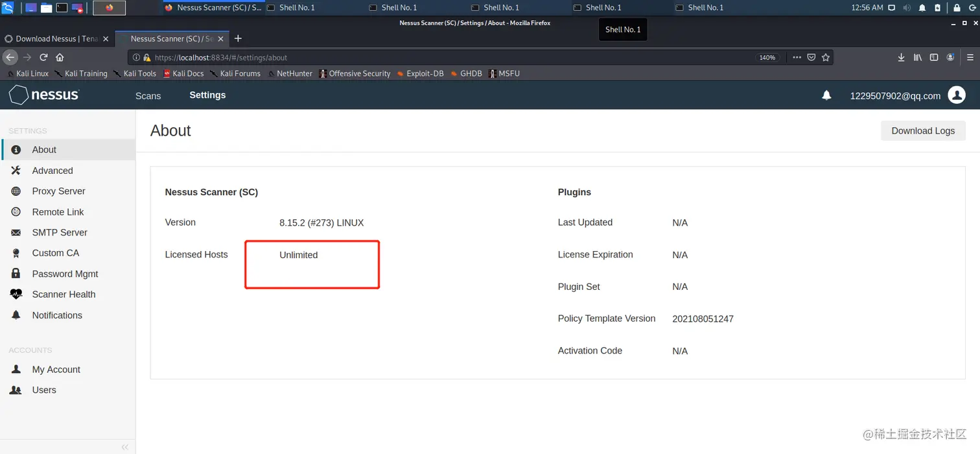Open the user avatar menu
The image size is (980, 454).
[x=957, y=95]
